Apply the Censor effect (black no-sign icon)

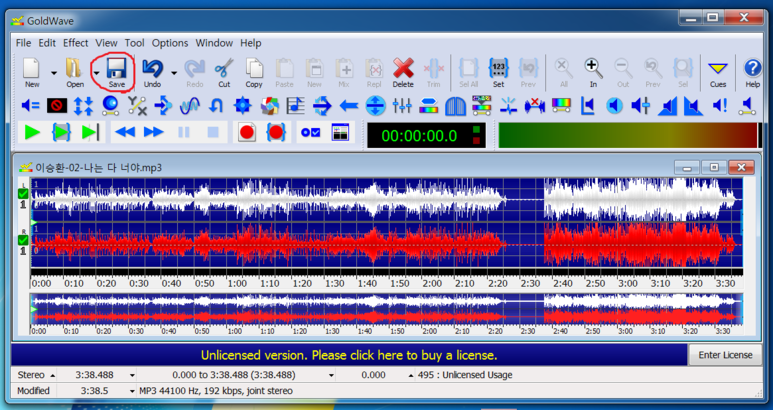57,105
